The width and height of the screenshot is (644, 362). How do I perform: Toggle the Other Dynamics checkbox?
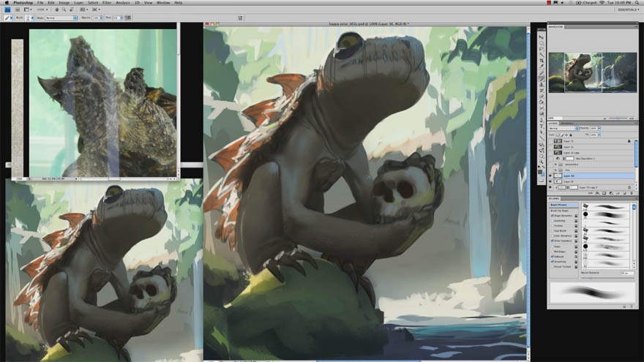pyautogui.click(x=552, y=241)
